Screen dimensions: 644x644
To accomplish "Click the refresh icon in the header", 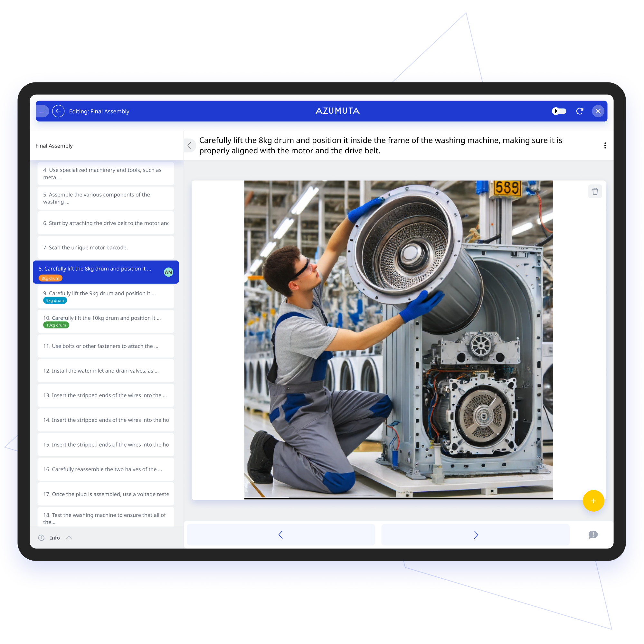I will click(x=580, y=111).
